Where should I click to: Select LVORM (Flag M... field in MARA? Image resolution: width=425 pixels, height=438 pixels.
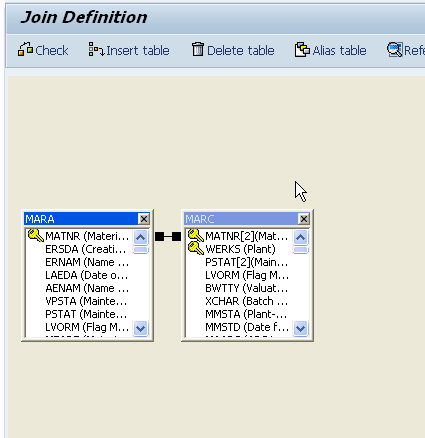point(87,327)
